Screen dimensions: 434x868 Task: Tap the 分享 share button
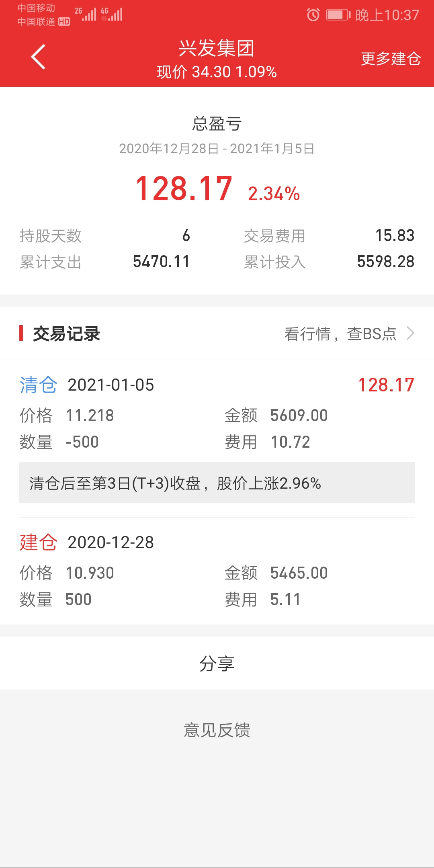[x=217, y=663]
